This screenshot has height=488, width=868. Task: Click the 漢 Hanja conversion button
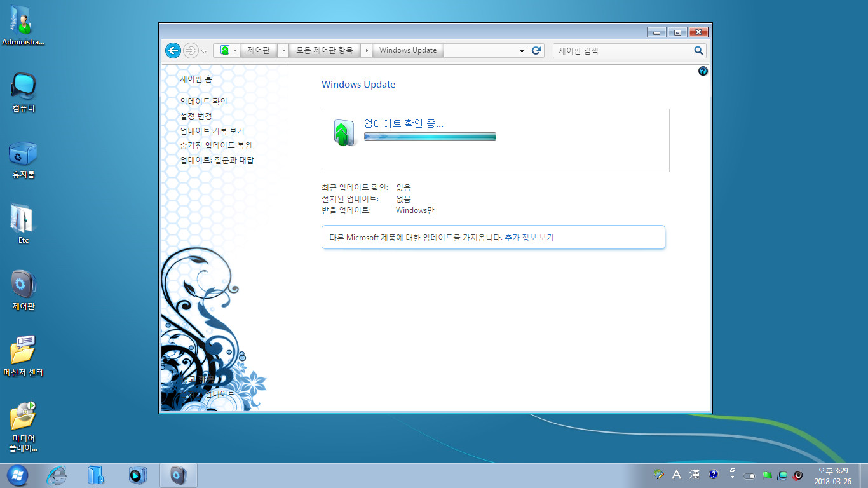[x=695, y=475]
